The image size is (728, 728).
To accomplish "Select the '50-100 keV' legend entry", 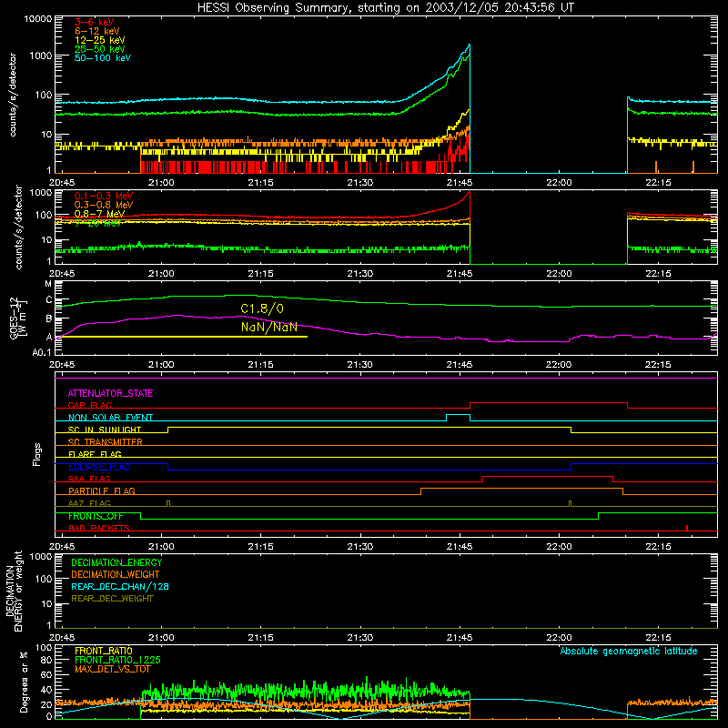I will click(102, 58).
